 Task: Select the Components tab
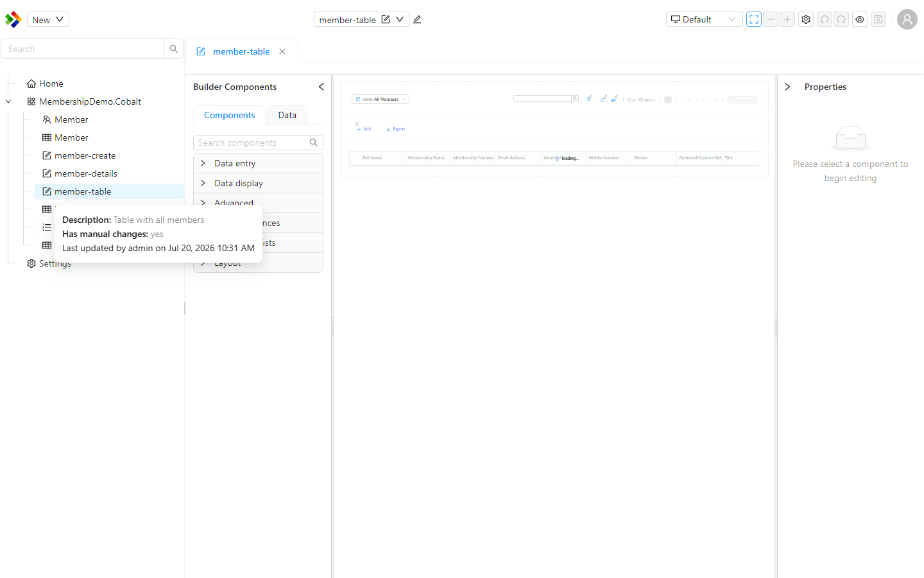[x=229, y=115]
